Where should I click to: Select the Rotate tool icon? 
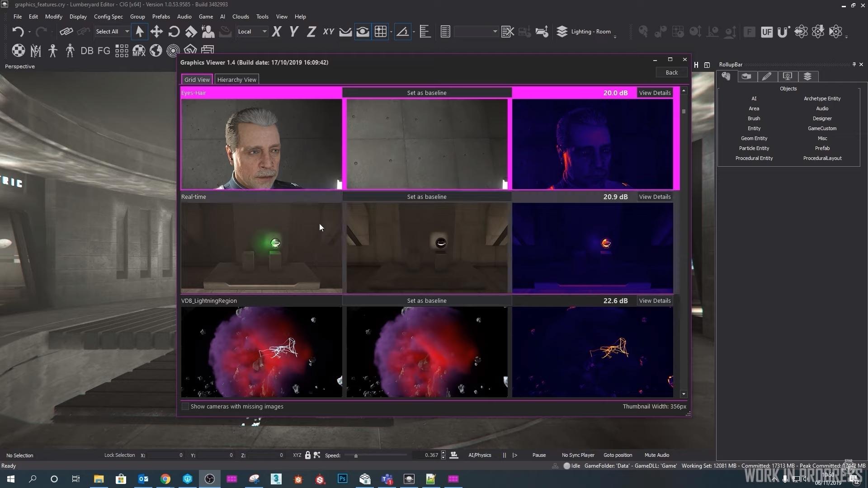coord(174,32)
